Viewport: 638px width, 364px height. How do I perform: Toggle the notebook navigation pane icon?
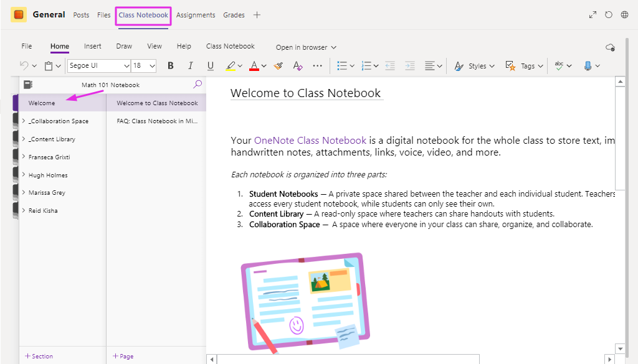click(27, 85)
